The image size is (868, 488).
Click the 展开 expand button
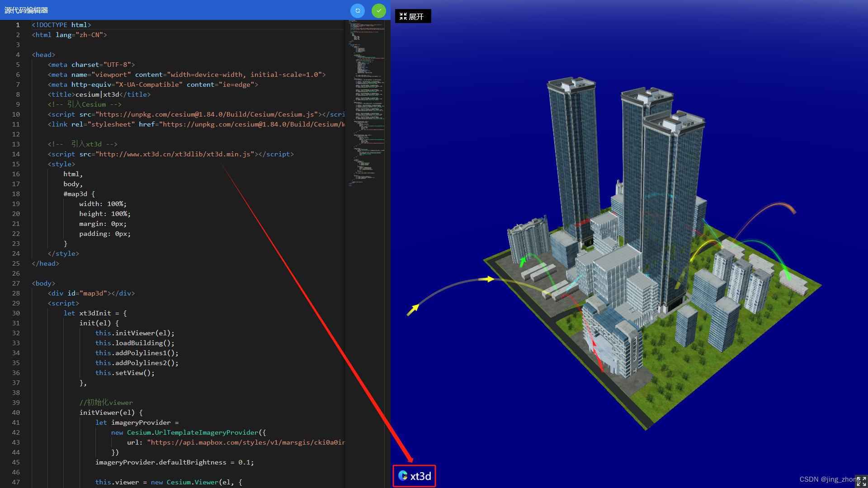(413, 16)
